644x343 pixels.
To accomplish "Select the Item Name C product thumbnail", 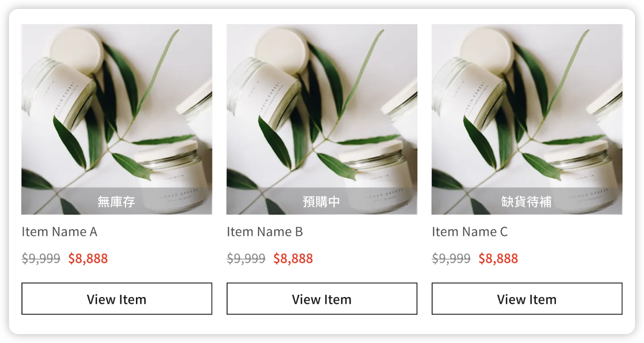I will tap(527, 119).
